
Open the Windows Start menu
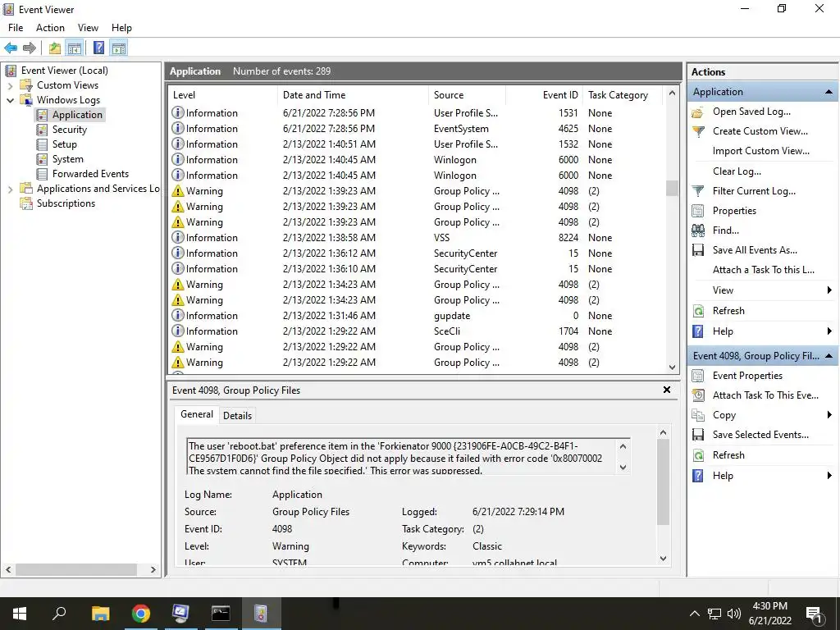point(20,614)
